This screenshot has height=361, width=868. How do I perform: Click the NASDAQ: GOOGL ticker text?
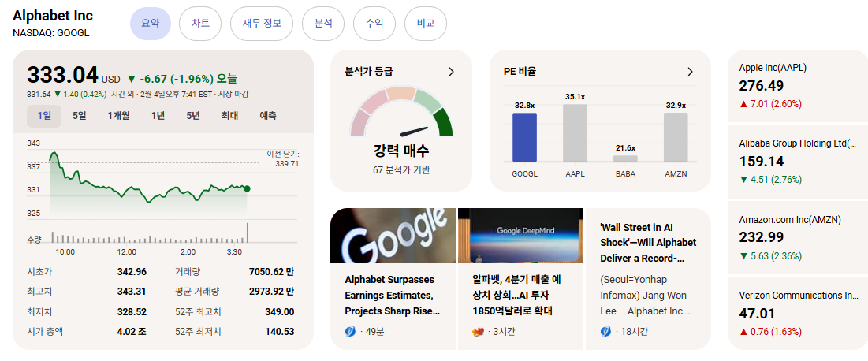51,32
